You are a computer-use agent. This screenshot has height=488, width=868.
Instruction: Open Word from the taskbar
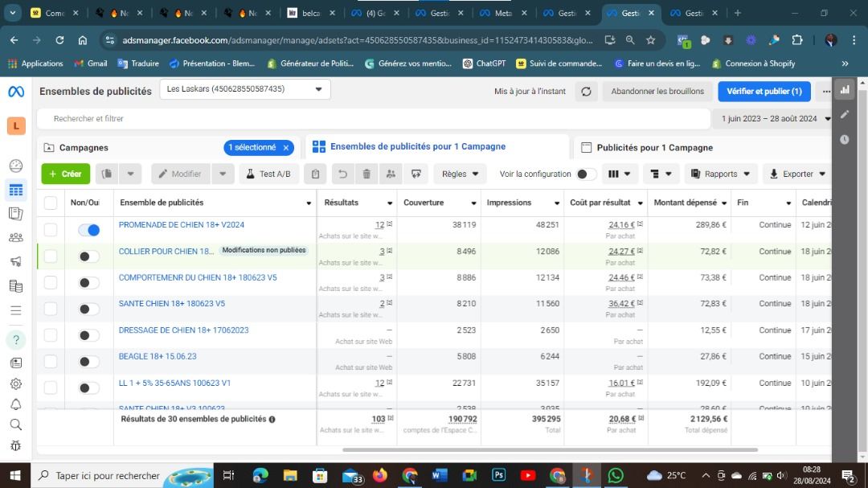click(x=440, y=475)
